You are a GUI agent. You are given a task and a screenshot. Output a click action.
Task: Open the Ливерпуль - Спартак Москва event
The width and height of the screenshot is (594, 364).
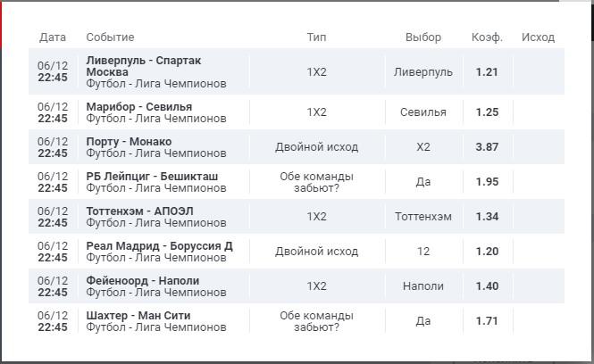click(144, 65)
